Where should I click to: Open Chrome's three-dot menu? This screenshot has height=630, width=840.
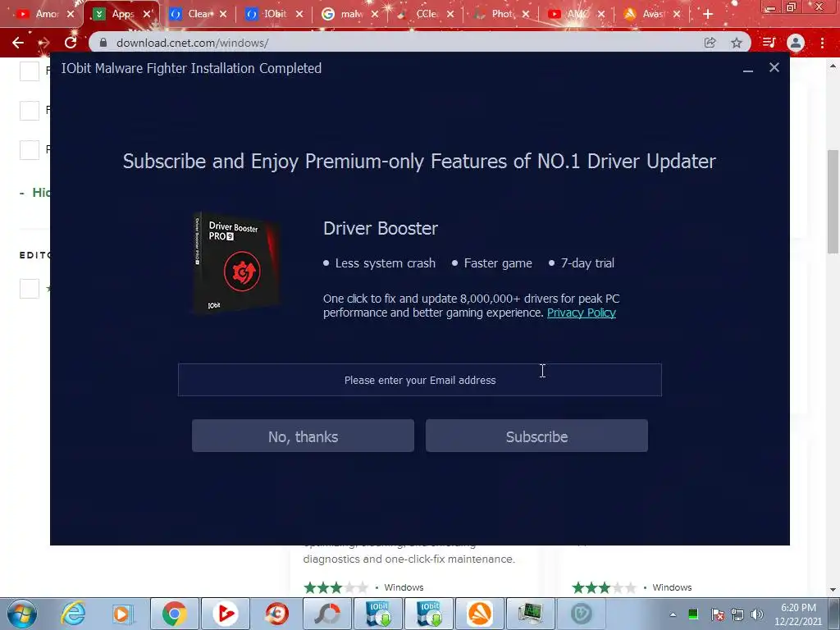click(822, 43)
